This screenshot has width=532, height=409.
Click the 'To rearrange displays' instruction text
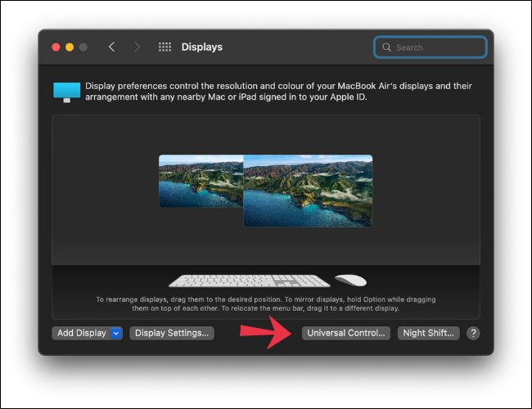click(266, 303)
